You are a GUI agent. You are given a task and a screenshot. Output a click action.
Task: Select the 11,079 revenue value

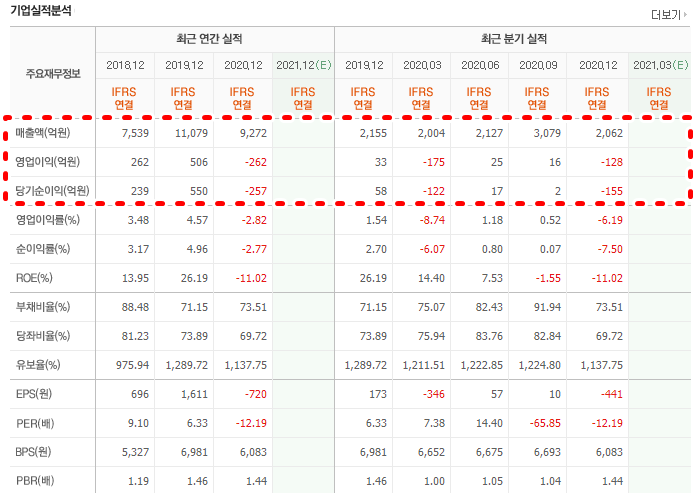pyautogui.click(x=191, y=133)
